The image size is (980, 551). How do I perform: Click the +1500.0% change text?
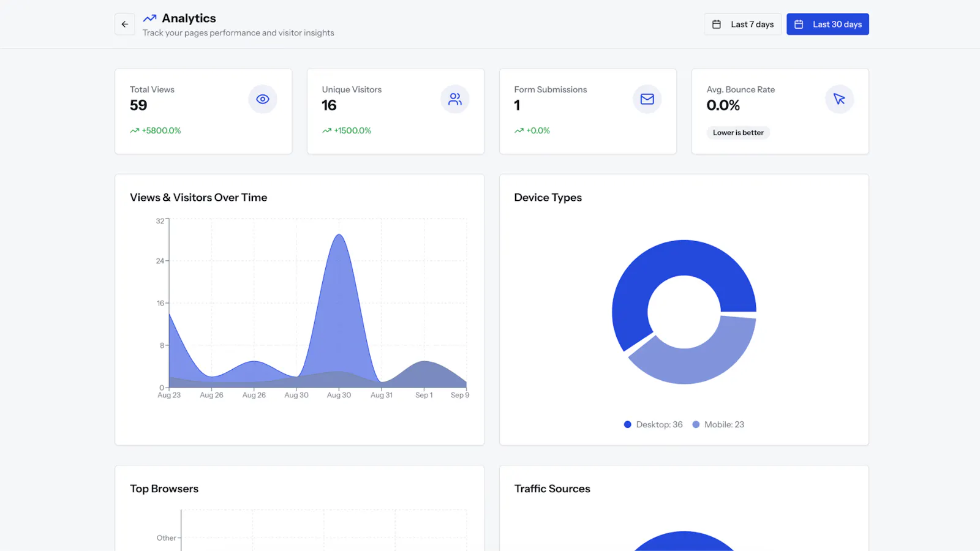coord(353,130)
